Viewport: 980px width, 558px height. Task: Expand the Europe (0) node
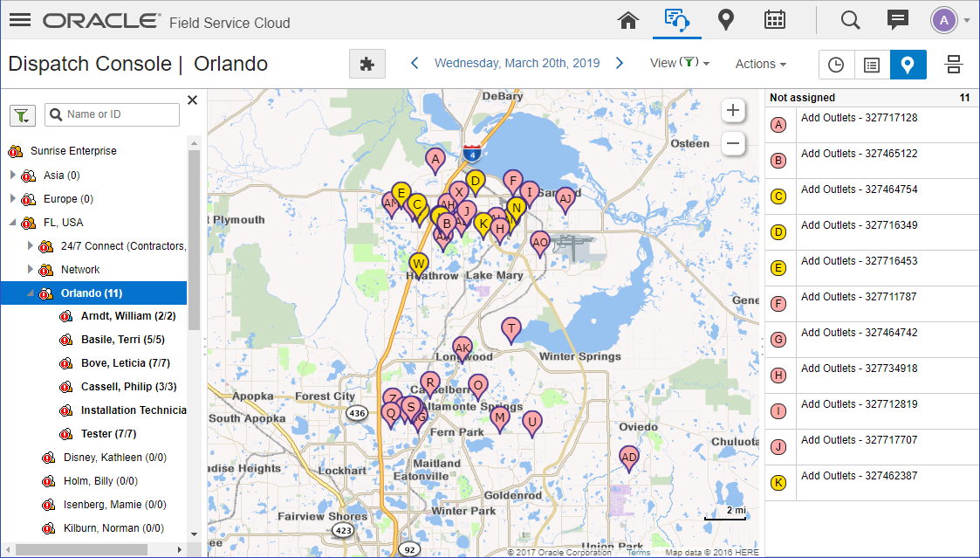[x=13, y=199]
